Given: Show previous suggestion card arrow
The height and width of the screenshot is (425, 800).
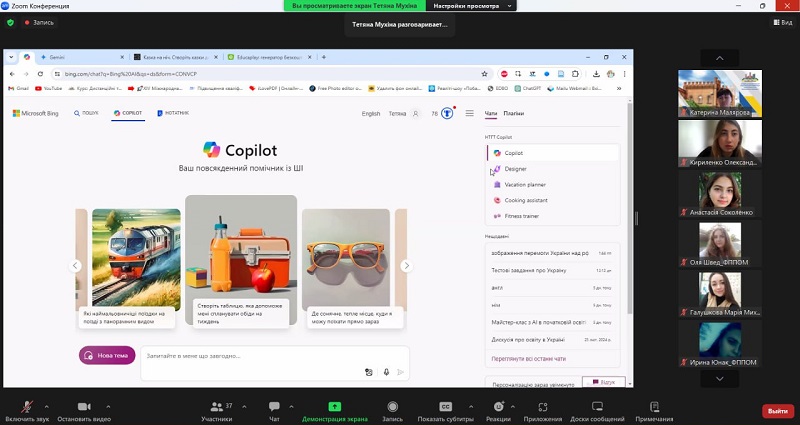Looking at the screenshot, I should click(75, 265).
